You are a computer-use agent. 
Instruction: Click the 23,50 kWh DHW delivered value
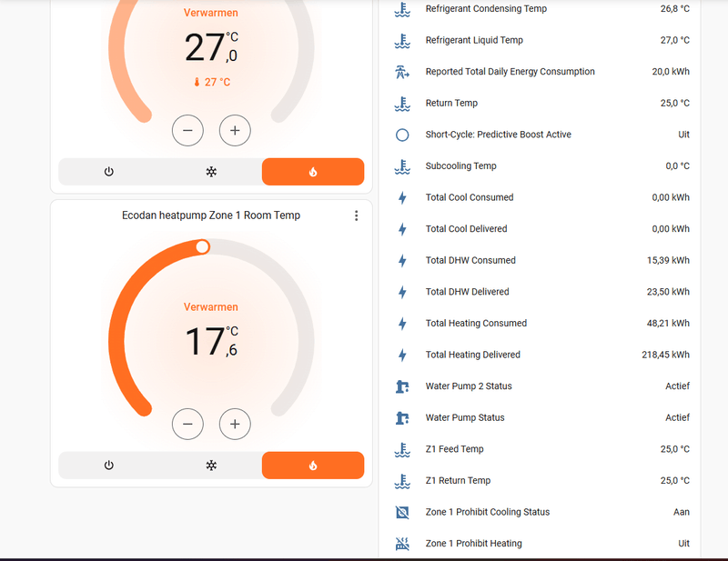point(668,292)
